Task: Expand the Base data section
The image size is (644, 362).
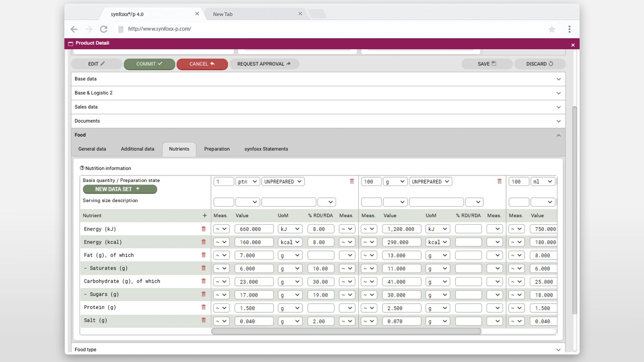Action: click(318, 79)
